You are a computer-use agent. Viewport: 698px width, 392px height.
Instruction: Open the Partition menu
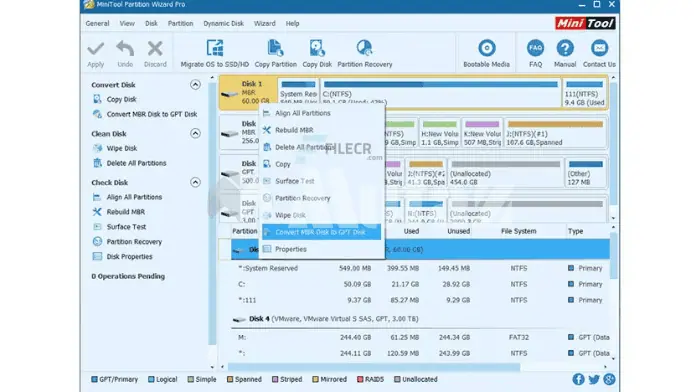tap(180, 24)
